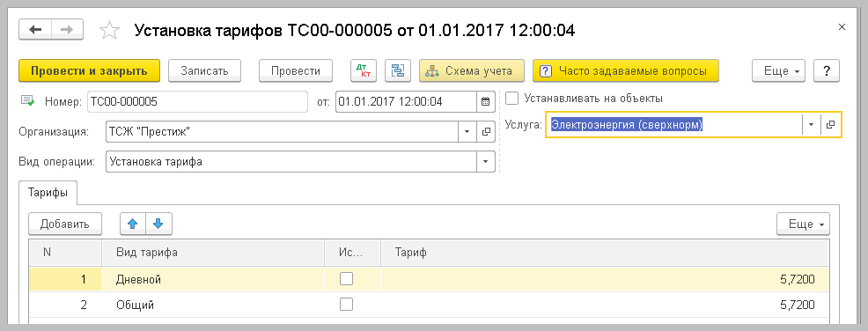
Task: Click the Добавить button
Action: tap(65, 224)
